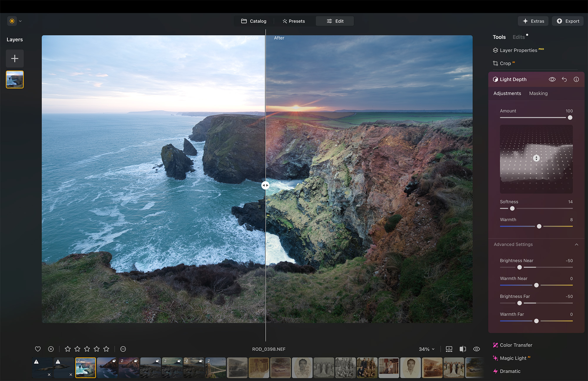Collapse the Advanced Settings section
Image resolution: width=588 pixels, height=381 pixels.
coord(576,244)
